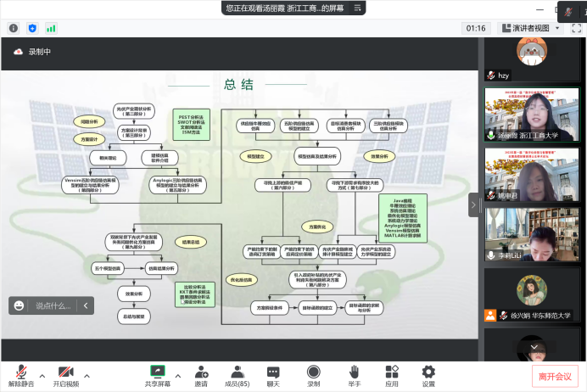
Task: Turn on camera with 开启视频
Action: point(65,376)
